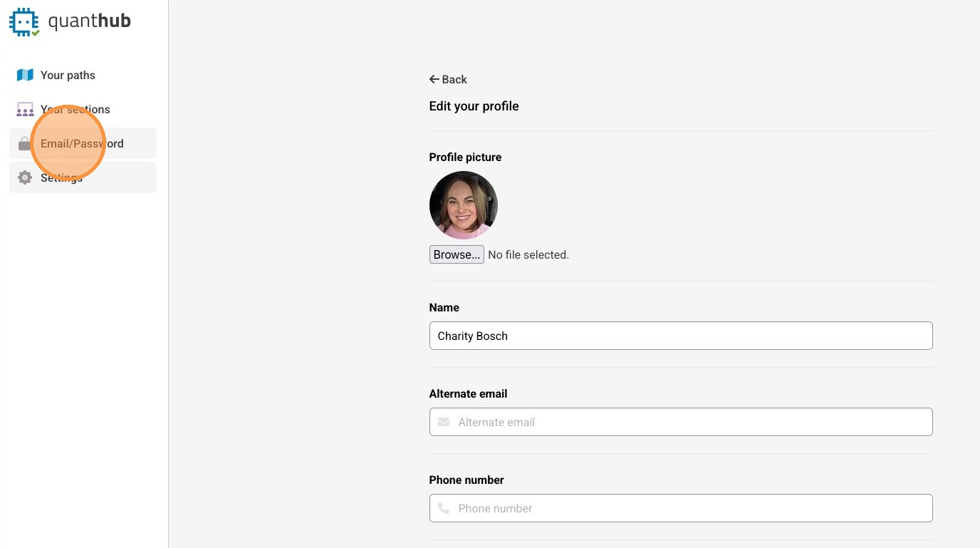This screenshot has height=548, width=980.
Task: Open Your sections in sidebar
Action: coord(75,109)
